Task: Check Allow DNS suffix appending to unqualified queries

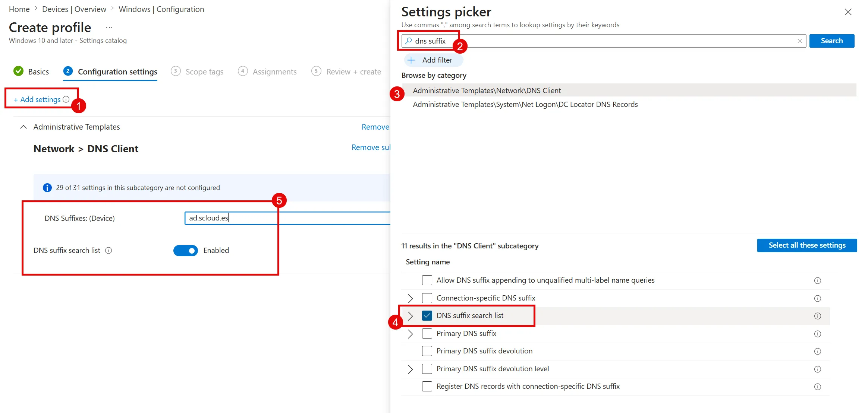Action: click(427, 280)
